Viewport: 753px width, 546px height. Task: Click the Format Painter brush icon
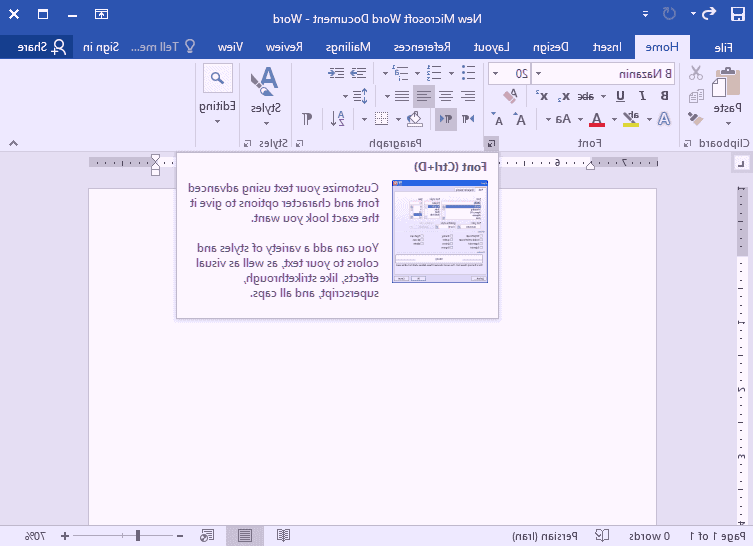696,118
